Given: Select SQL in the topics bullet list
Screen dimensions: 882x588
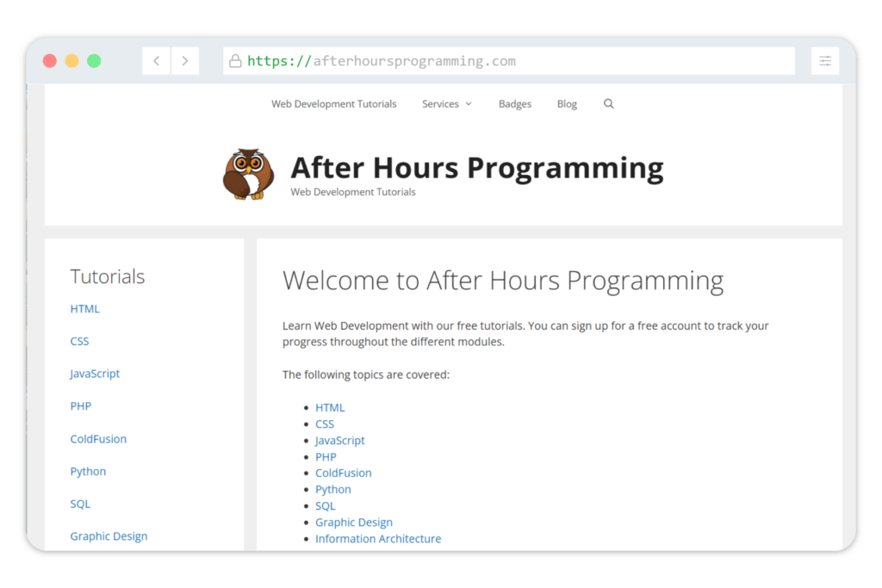Looking at the screenshot, I should pos(325,506).
